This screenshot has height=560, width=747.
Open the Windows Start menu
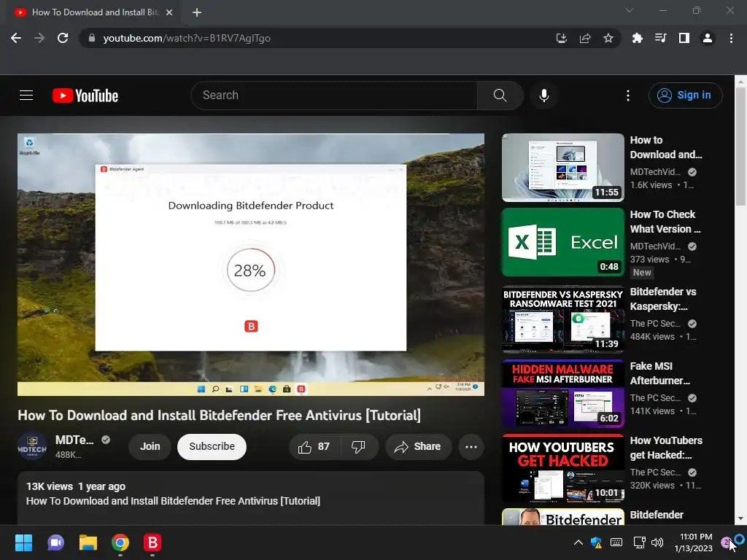(x=23, y=542)
